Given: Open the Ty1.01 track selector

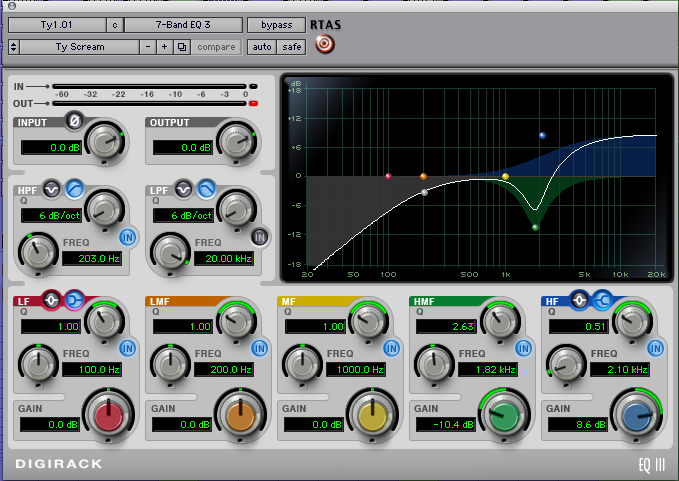Looking at the screenshot, I should (57, 25).
